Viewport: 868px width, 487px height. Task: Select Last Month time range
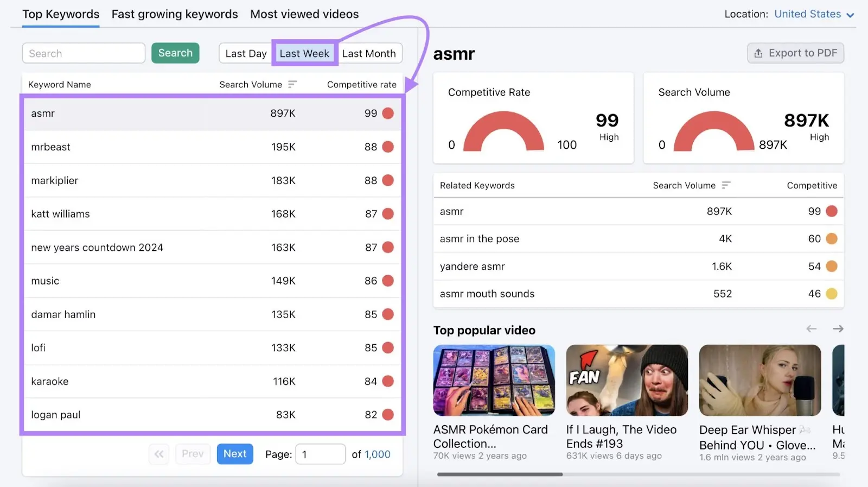[x=369, y=53]
